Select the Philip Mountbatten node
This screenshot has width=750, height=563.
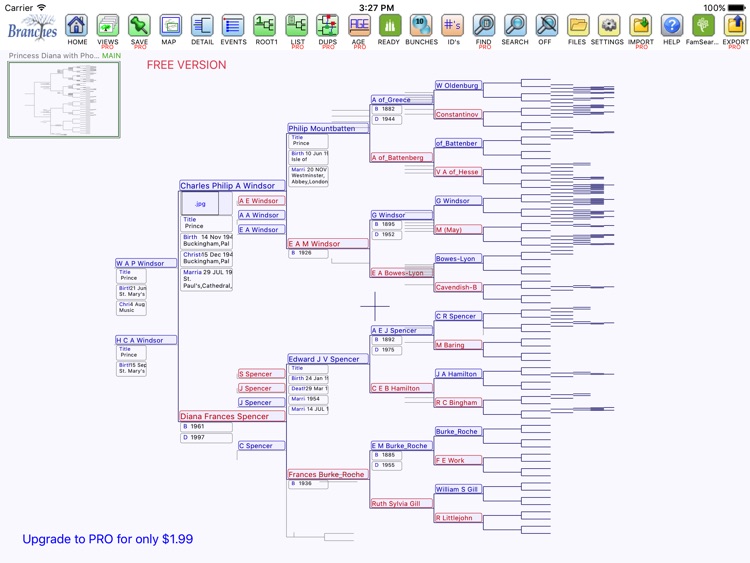coord(328,128)
